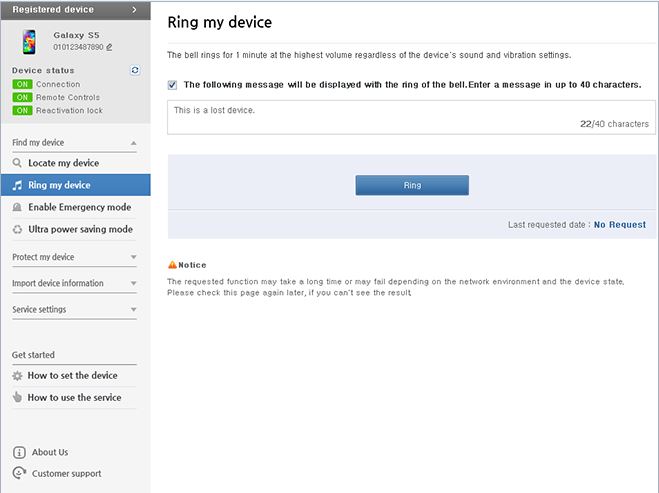This screenshot has width=659, height=493.
Task: Click the music note icon for Ring my device
Action: click(17, 185)
